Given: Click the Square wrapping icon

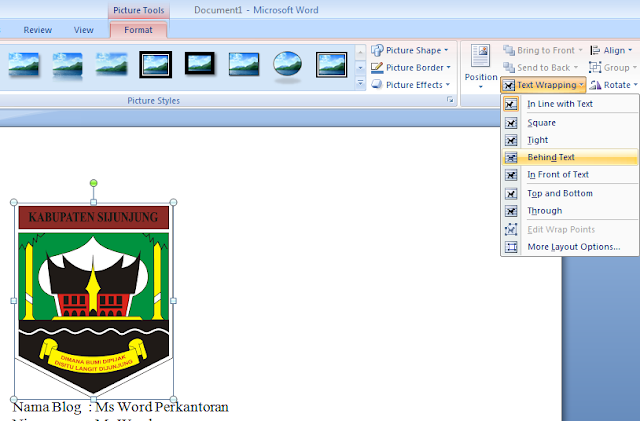Looking at the screenshot, I should pyautogui.click(x=511, y=123).
